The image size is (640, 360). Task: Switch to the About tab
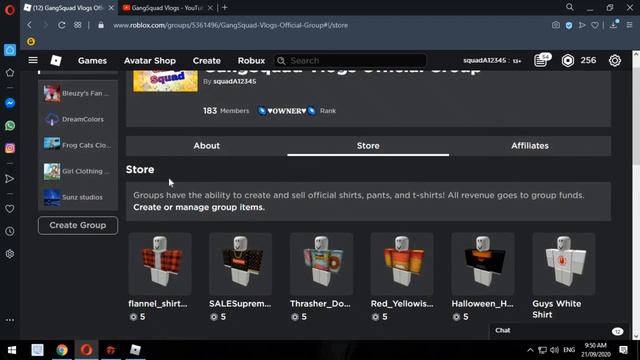pyautogui.click(x=207, y=146)
